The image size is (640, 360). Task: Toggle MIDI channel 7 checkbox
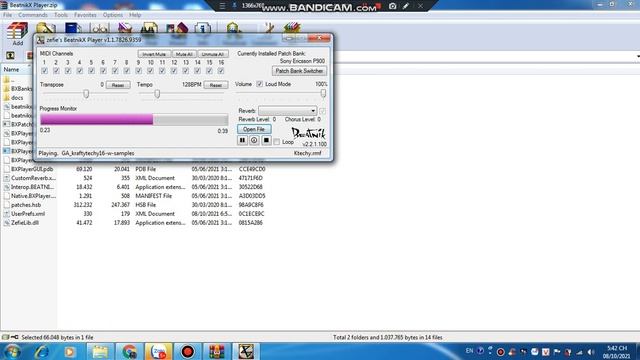(x=115, y=71)
